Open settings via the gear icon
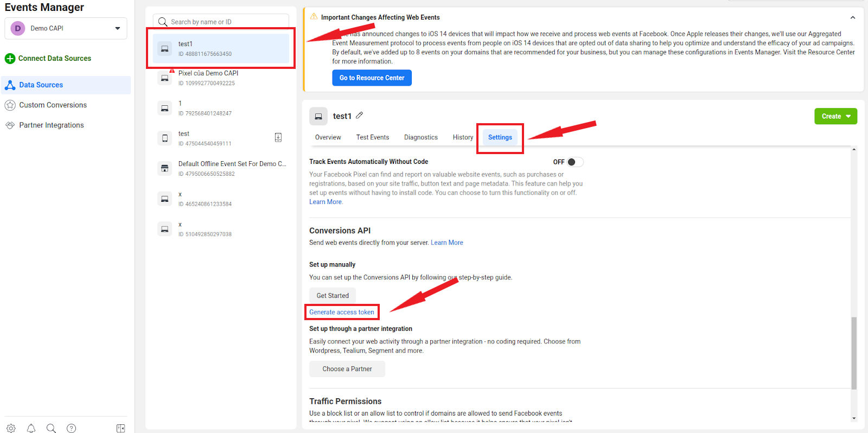Viewport: 868px width, 433px height. point(11,428)
